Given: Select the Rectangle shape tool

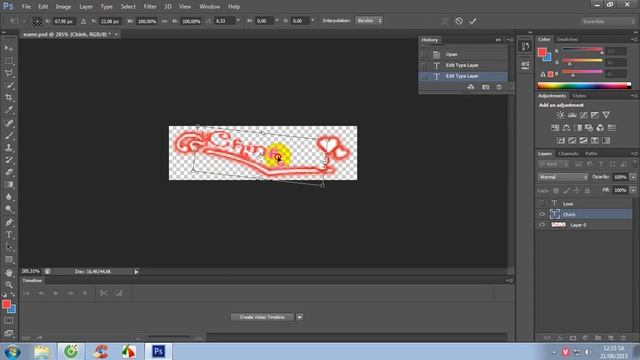Looking at the screenshot, I should click(x=9, y=260).
